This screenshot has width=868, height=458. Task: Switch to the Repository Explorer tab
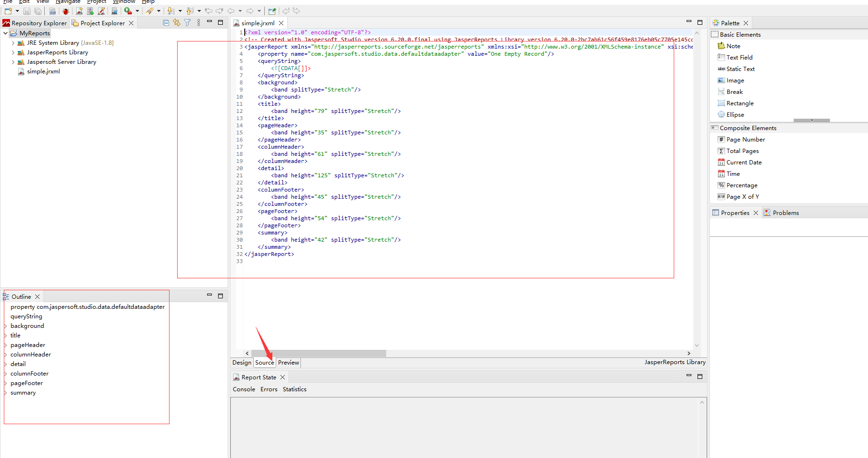coord(35,23)
